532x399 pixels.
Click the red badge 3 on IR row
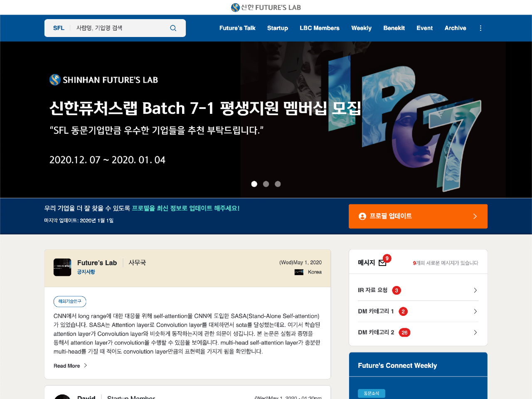point(397,291)
